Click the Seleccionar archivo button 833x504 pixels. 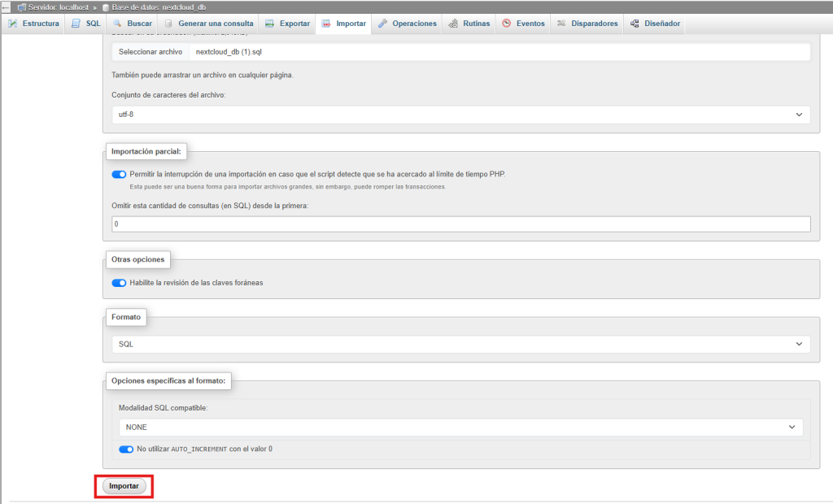click(x=150, y=51)
